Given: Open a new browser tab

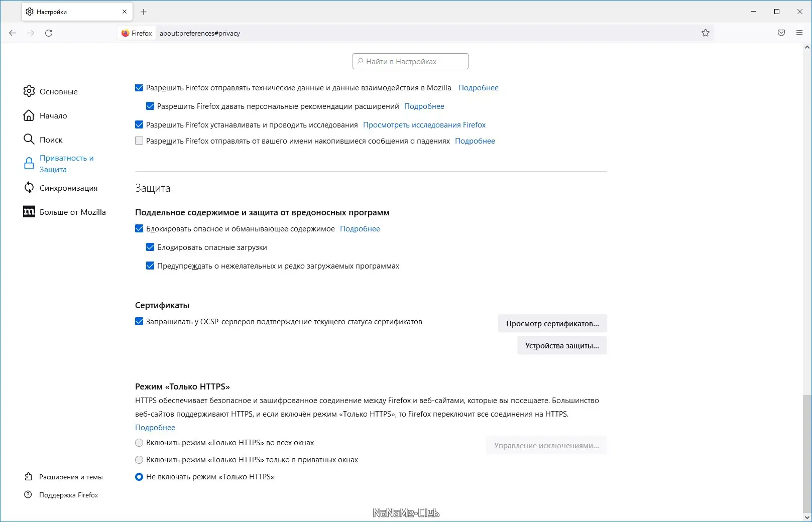Looking at the screenshot, I should pyautogui.click(x=144, y=11).
